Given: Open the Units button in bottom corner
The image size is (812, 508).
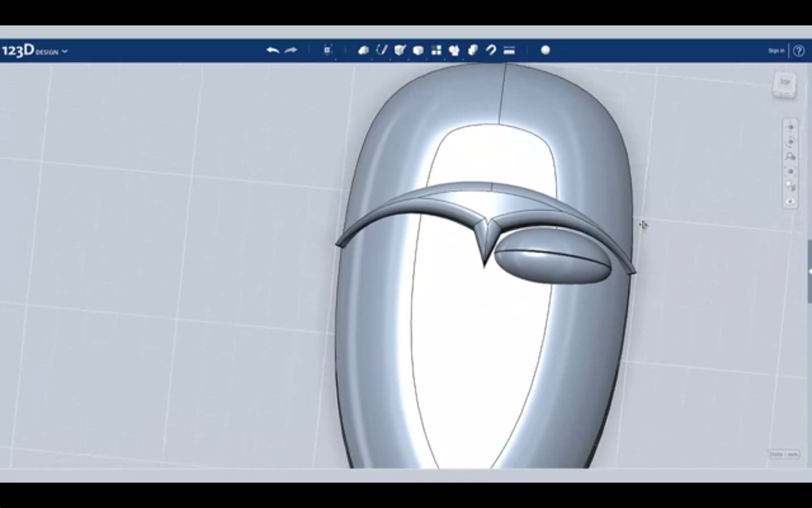Looking at the screenshot, I should 784,454.
